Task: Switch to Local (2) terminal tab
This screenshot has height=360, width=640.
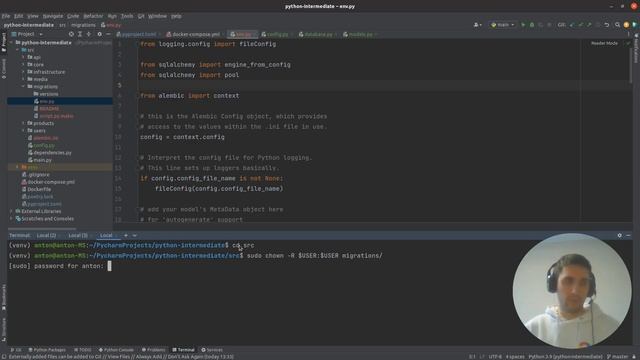Action: 47,236
